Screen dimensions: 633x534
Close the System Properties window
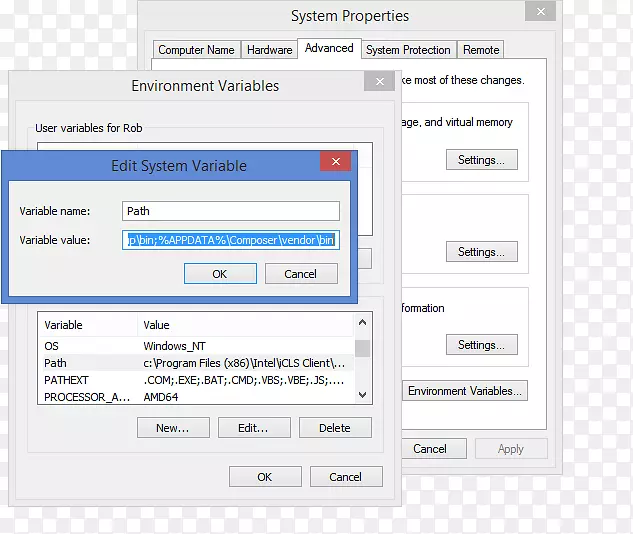541,12
